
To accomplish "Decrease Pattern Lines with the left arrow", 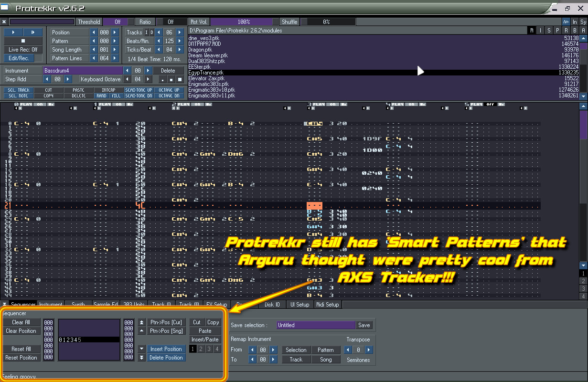I will tap(94, 58).
